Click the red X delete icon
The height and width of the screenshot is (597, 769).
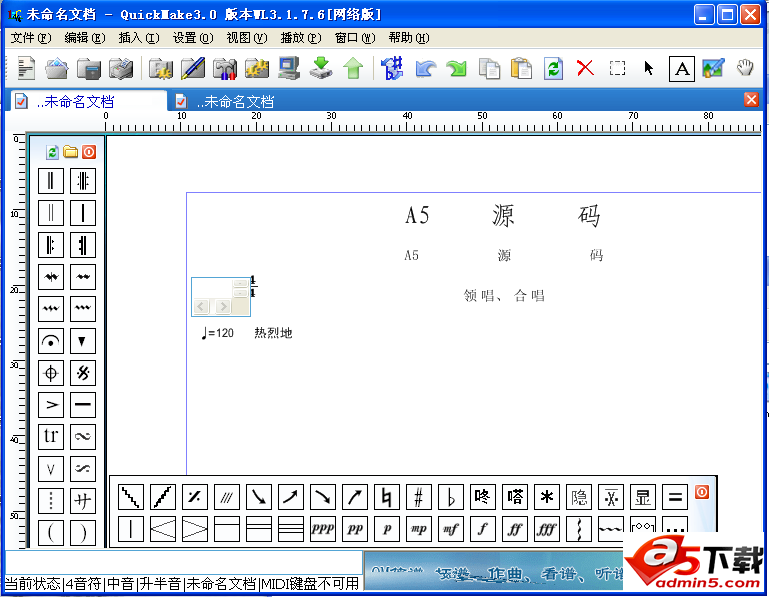point(585,68)
